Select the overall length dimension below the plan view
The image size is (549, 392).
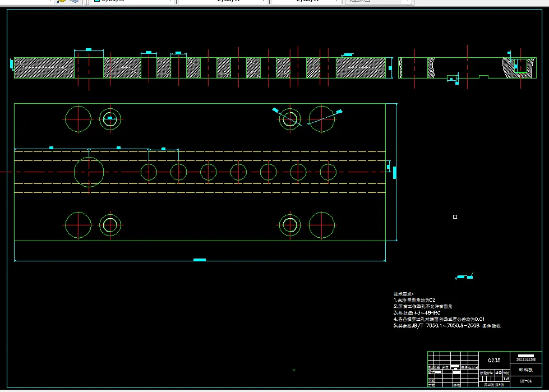[x=200, y=260]
